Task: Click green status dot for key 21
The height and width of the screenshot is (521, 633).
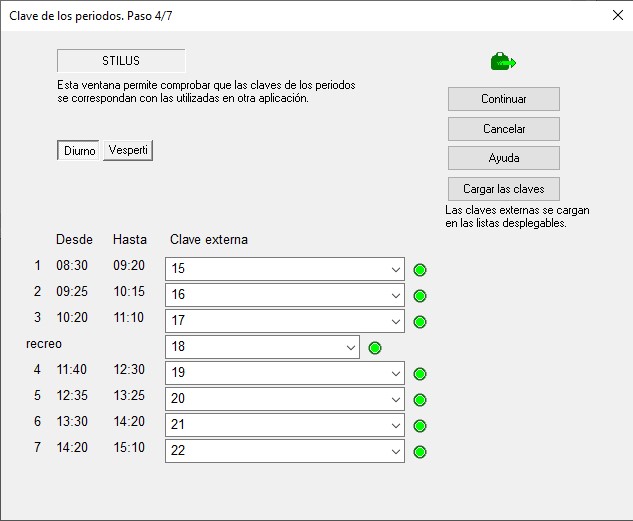Action: click(x=420, y=426)
